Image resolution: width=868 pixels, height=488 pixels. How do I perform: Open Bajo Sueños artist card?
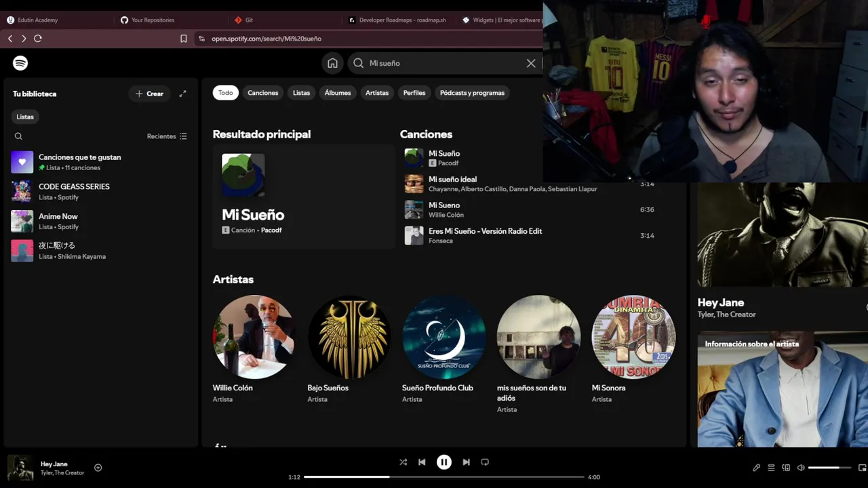(349, 350)
